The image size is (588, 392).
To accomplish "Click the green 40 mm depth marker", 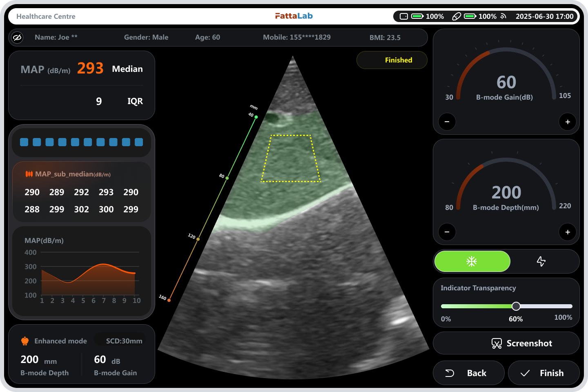I will tap(256, 117).
